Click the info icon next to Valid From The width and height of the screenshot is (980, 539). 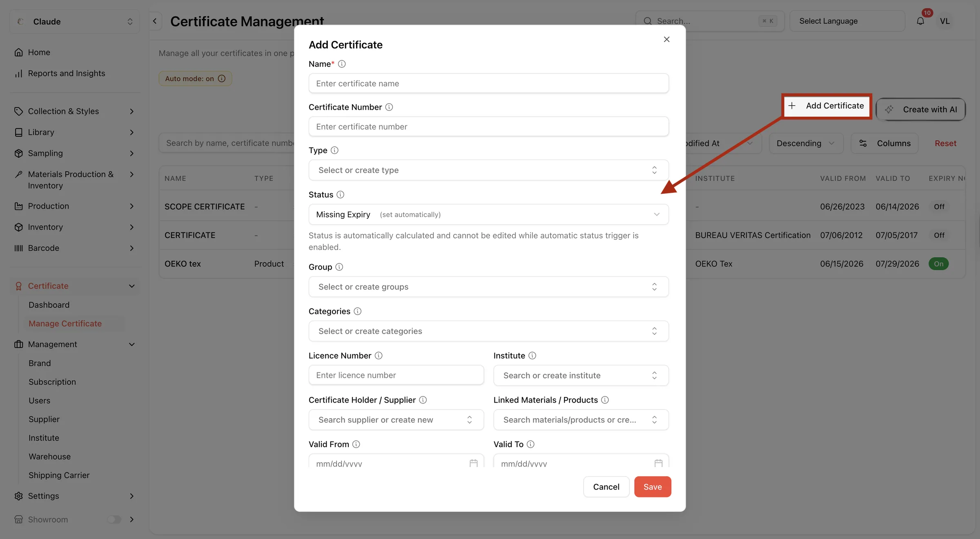(x=356, y=444)
